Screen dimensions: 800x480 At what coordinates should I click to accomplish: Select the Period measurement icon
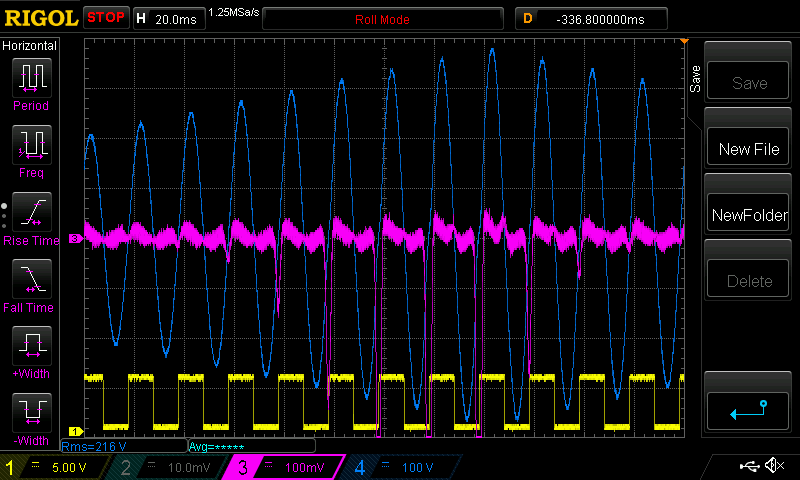click(x=31, y=77)
